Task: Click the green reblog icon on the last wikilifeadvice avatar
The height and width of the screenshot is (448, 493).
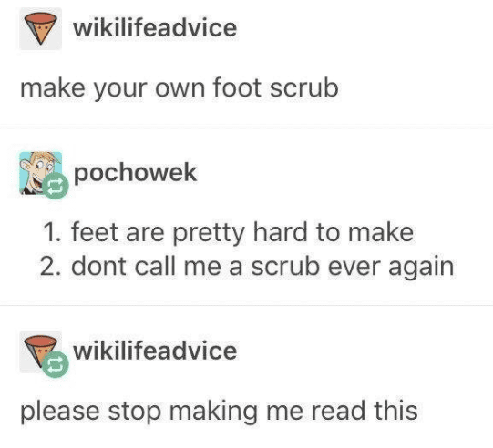Action: pos(56,364)
